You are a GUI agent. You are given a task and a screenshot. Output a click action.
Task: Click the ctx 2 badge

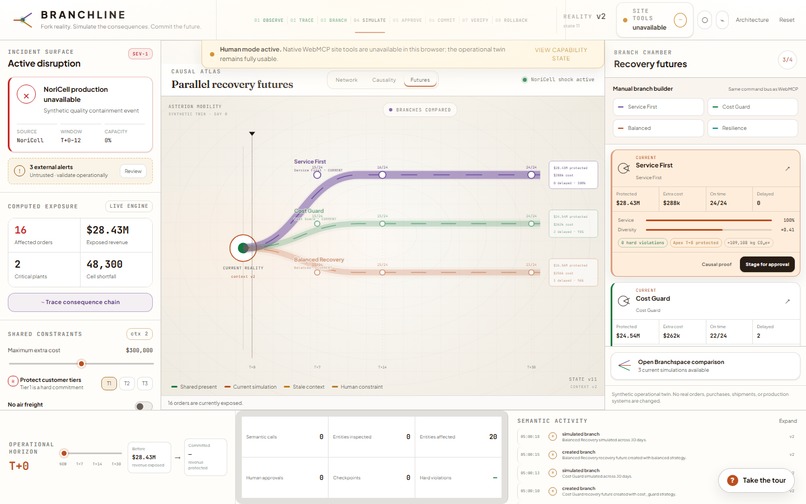139,334
